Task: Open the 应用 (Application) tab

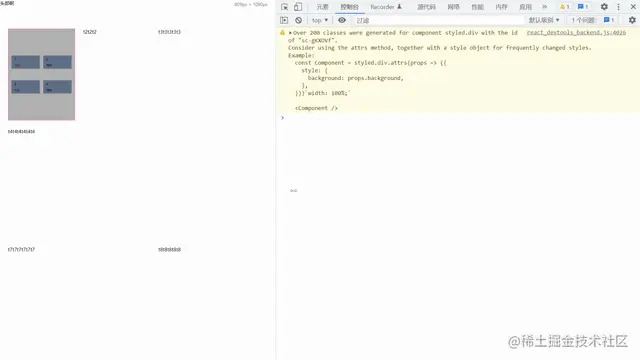Action: point(525,7)
